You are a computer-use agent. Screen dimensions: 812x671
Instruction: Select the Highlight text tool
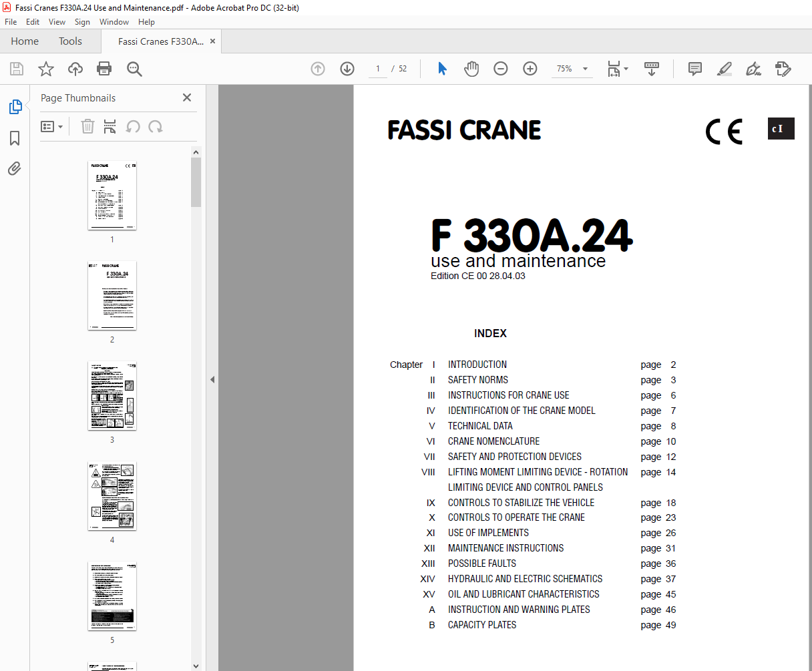724,69
